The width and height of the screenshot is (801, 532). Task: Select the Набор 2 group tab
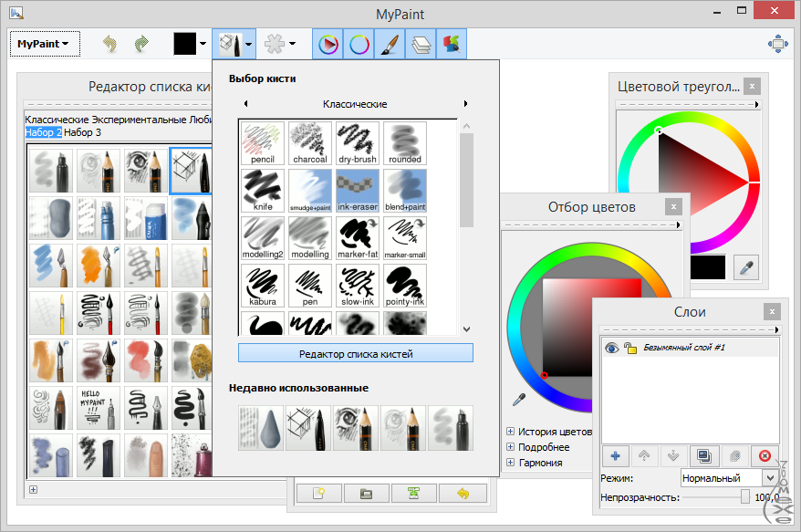(x=44, y=132)
